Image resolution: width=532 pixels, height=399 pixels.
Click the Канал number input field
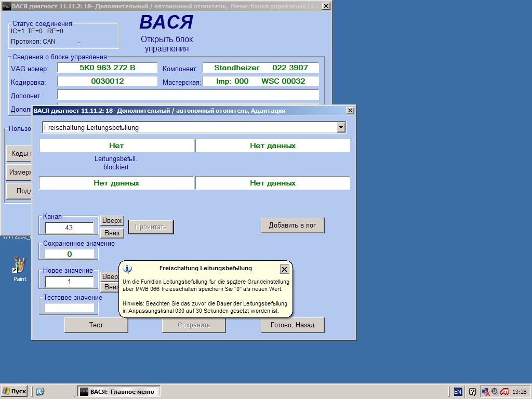point(69,228)
